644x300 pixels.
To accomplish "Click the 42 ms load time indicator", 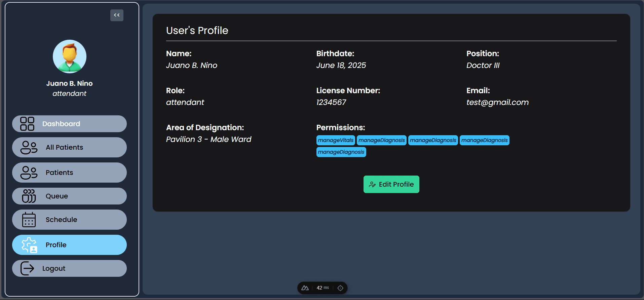I will 323,288.
